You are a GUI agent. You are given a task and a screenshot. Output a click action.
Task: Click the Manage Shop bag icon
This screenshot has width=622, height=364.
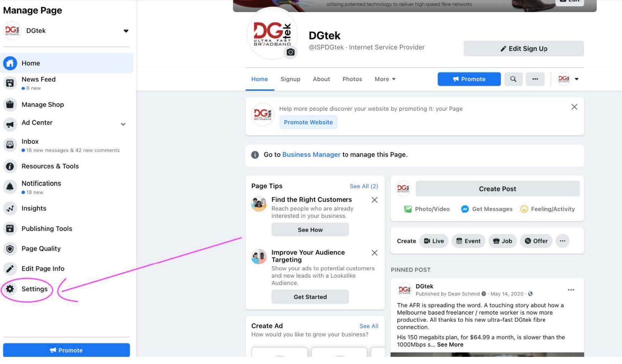point(10,105)
